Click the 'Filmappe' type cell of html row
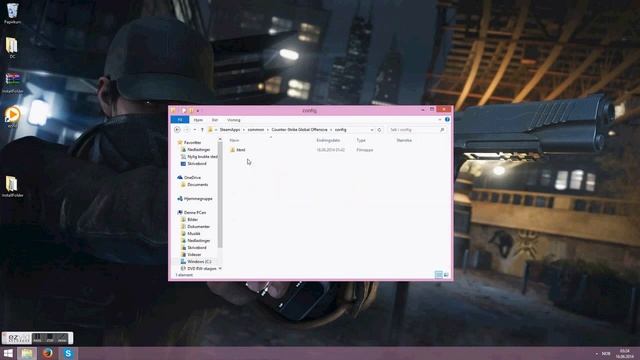Viewport: 640px width, 360px height. coord(364,150)
